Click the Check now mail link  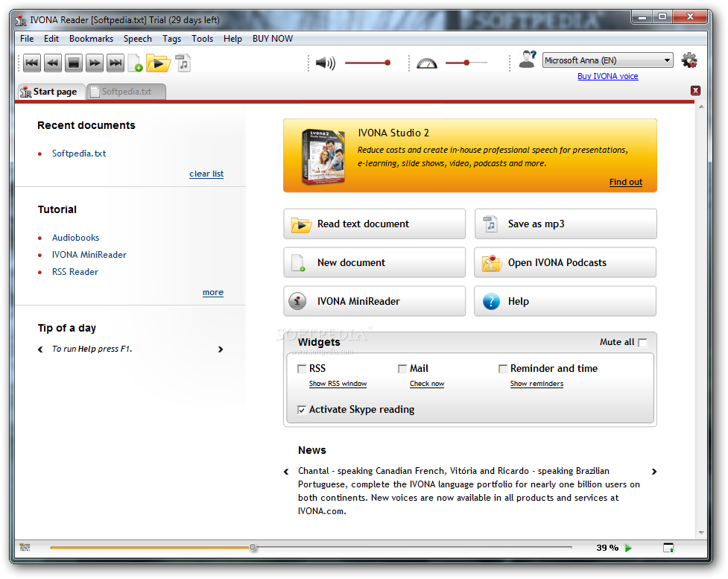(x=427, y=384)
